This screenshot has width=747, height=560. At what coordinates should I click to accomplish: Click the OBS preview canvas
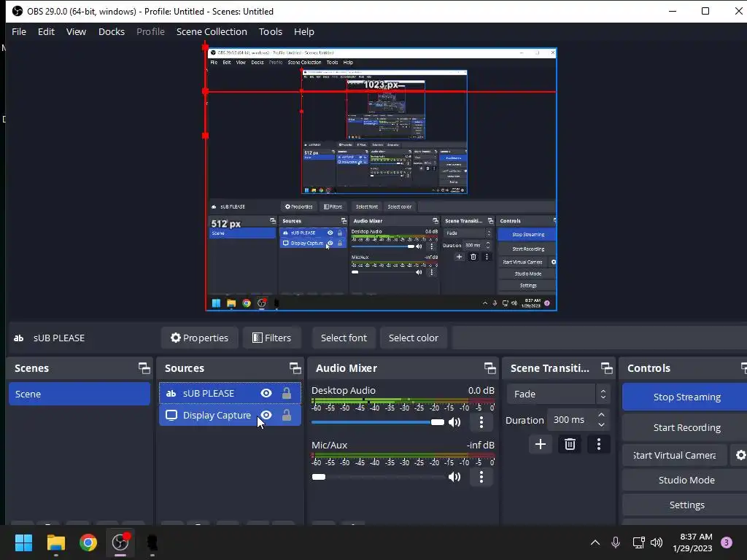(x=381, y=179)
